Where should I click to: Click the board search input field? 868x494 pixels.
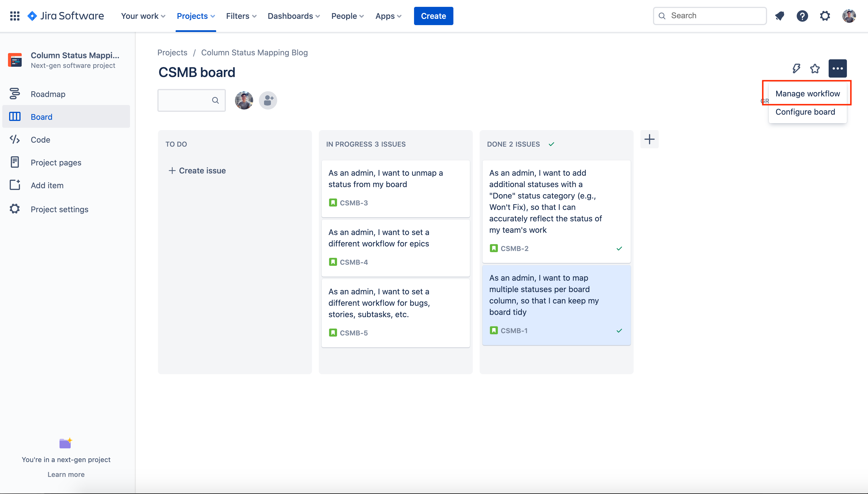(186, 100)
